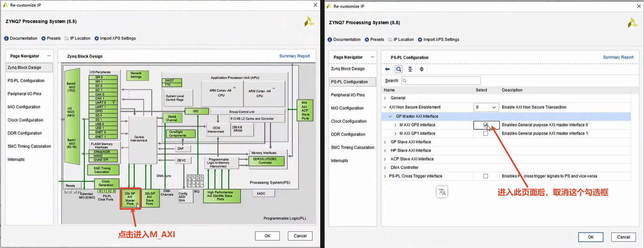This screenshot has height=248, width=644.
Task: Open the Summary Report link in the left window
Action: point(294,56)
